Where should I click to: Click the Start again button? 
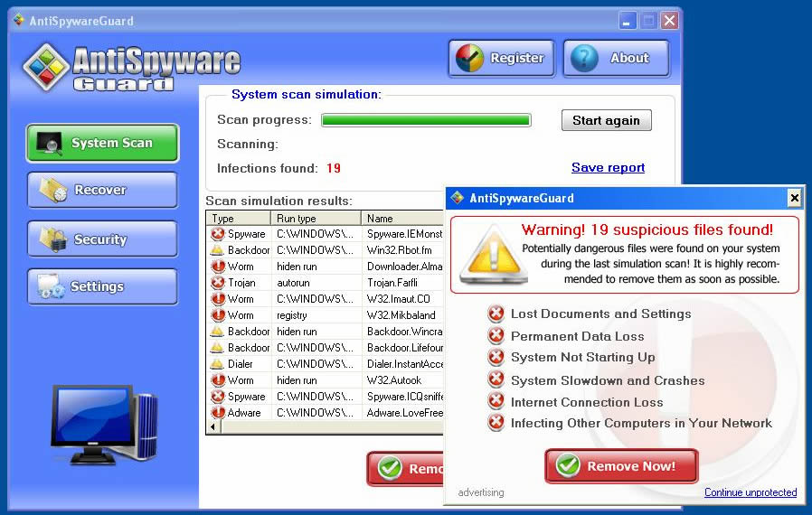pos(607,120)
